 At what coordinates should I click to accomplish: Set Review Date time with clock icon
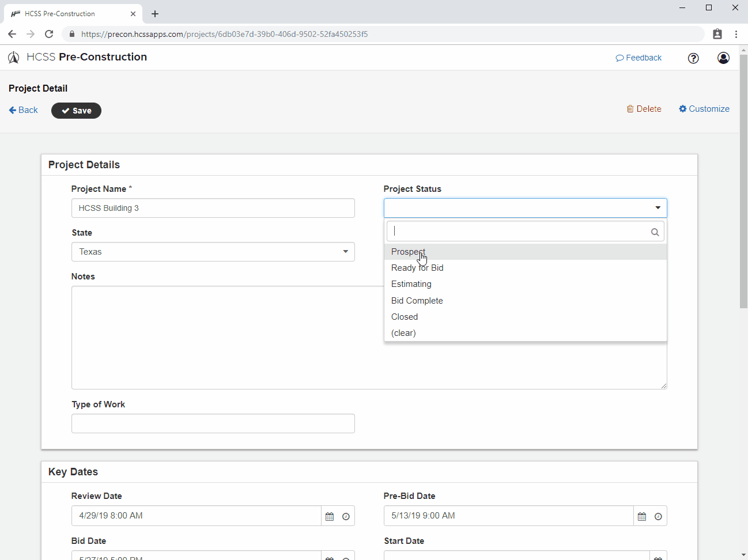click(345, 516)
